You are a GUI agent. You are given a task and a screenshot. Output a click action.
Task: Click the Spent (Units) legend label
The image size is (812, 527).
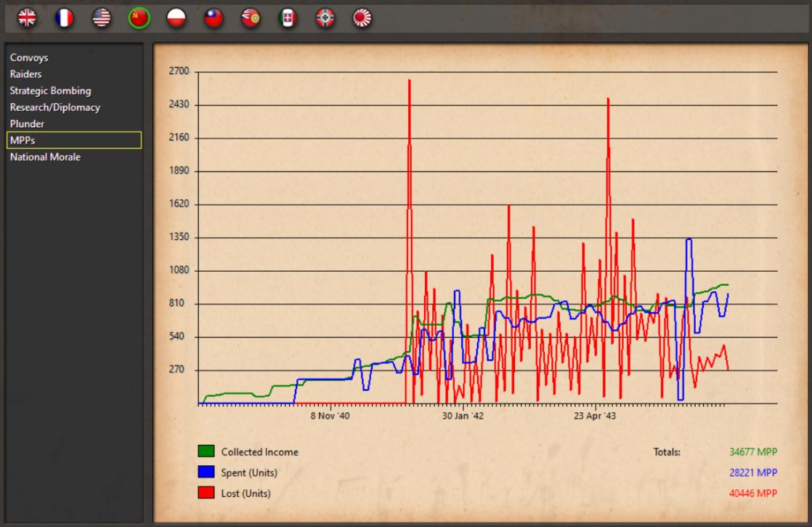(249, 472)
